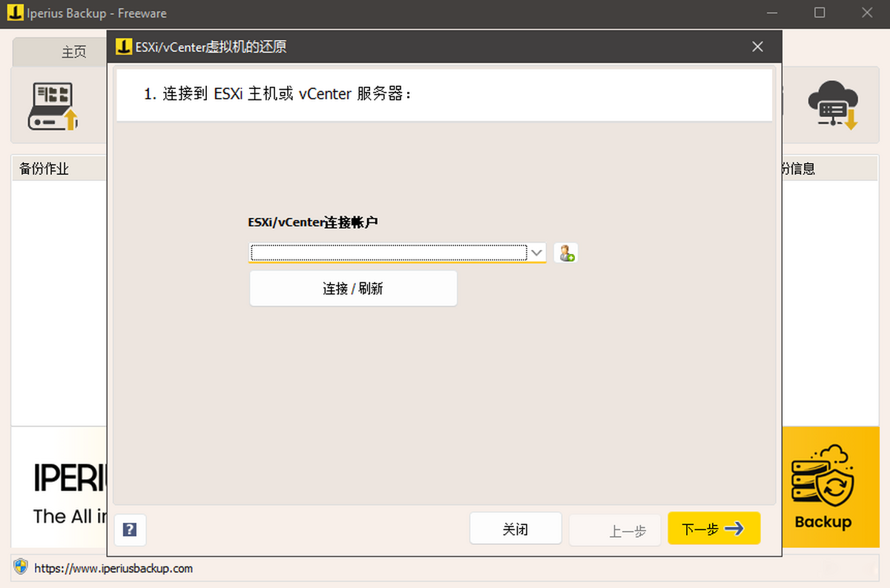Focus the ESXi/vCenter connection account field
Viewport: 890px width, 588px height.
coord(389,254)
